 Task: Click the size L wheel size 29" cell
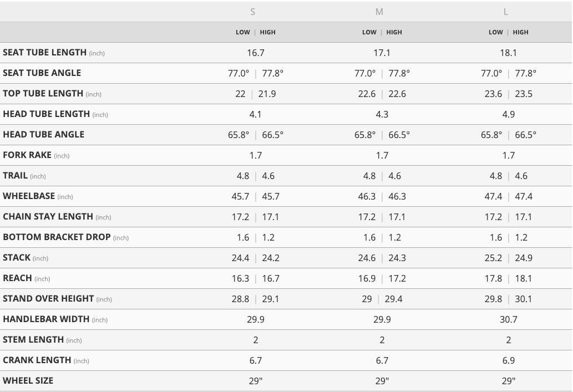tap(508, 381)
